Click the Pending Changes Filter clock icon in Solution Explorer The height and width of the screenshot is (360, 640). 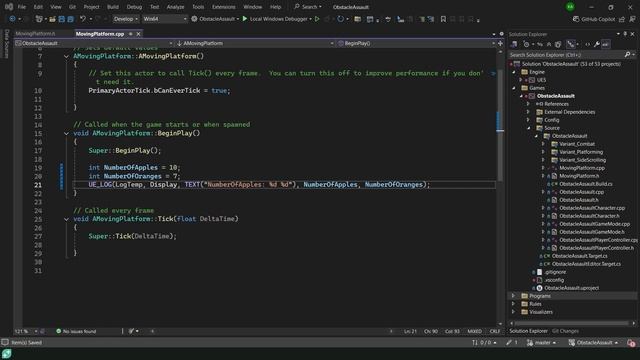527,44
